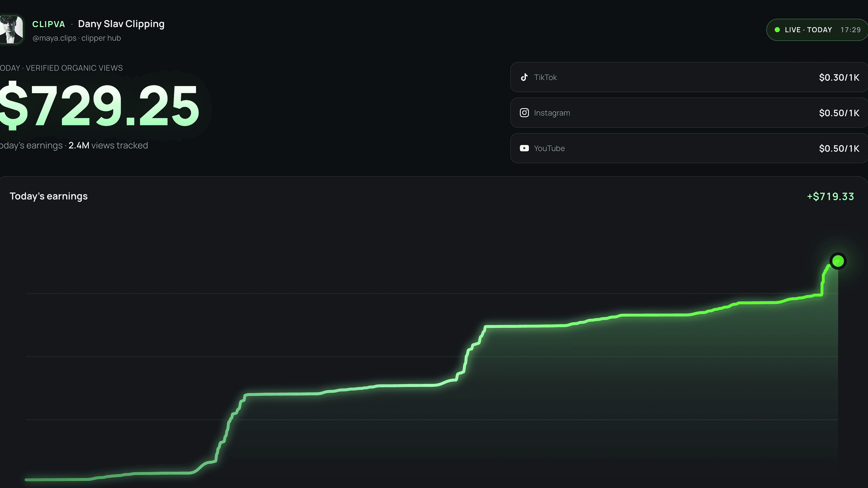
Task: Click the TikTok platform name label
Action: [x=545, y=77]
